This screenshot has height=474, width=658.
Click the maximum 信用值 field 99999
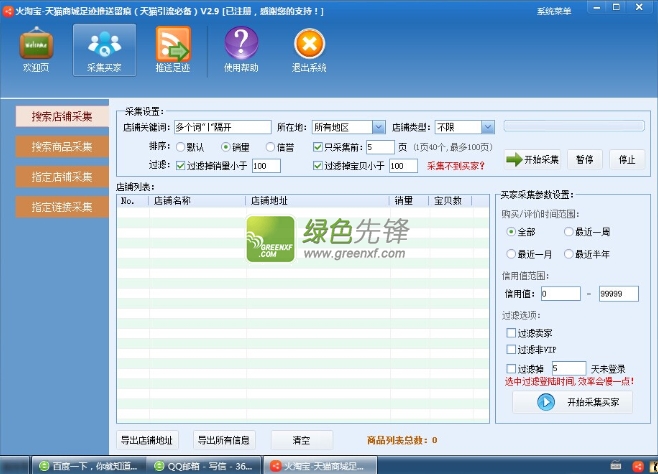tap(619, 294)
